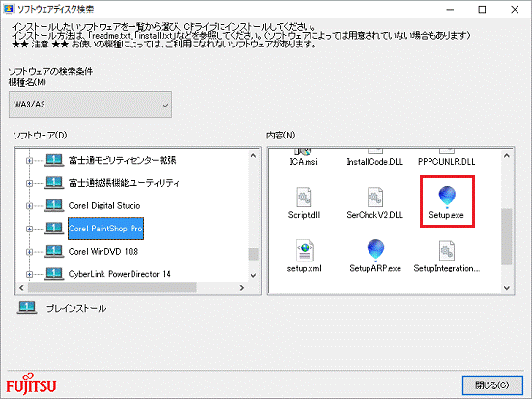
Task: Click the software tree vertical scrollbar thumb
Action: click(253, 254)
